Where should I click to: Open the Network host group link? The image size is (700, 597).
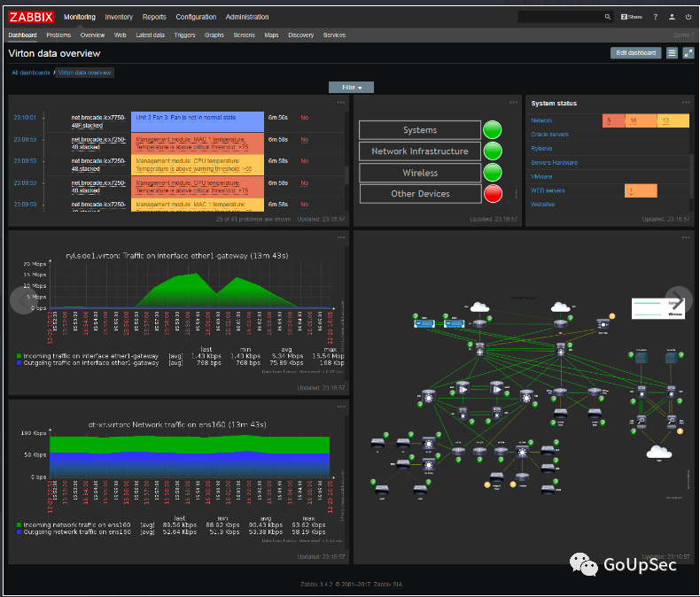click(541, 120)
